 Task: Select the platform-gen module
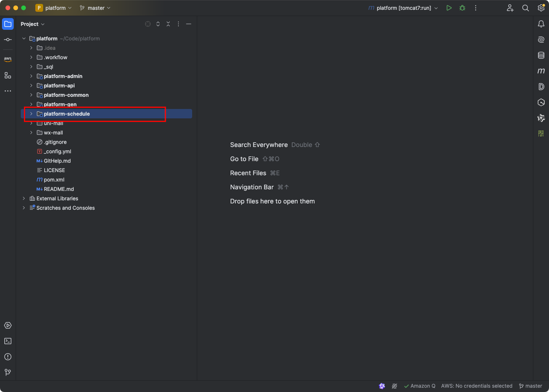point(106,104)
